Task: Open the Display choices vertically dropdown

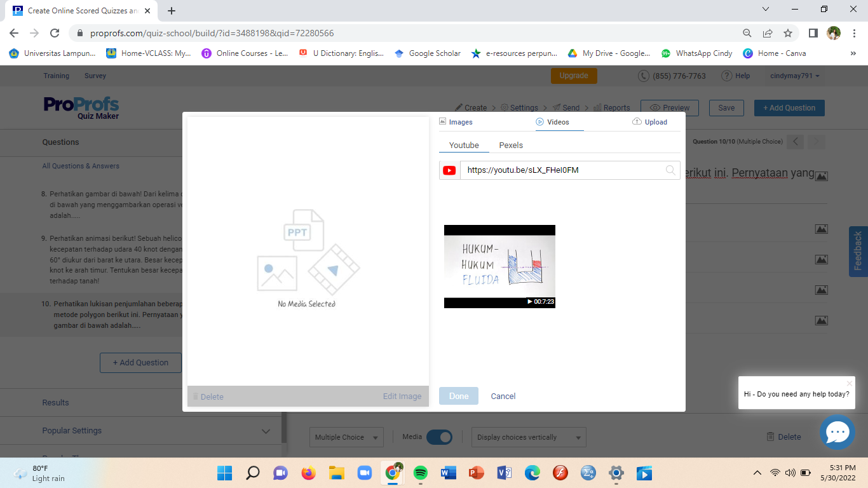Action: click(x=529, y=437)
